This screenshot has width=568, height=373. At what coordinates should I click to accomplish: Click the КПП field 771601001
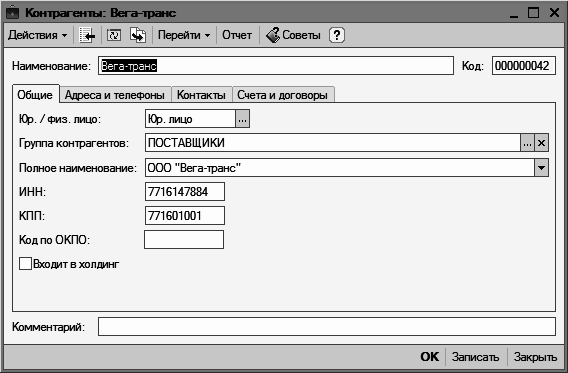185,215
